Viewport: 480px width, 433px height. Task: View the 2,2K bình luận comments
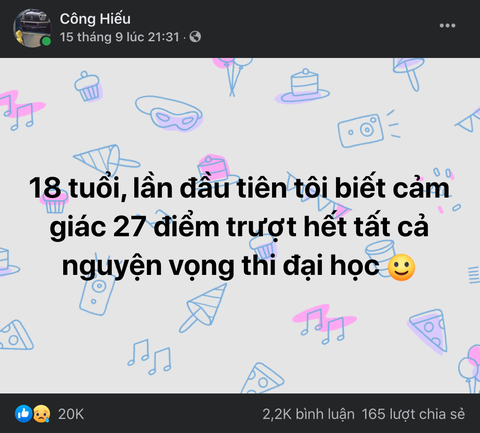click(x=308, y=414)
